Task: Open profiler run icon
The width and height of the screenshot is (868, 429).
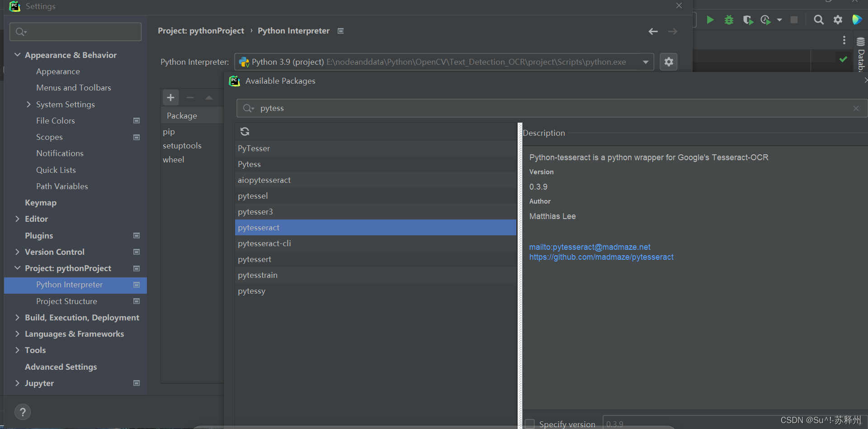Action: [765, 20]
